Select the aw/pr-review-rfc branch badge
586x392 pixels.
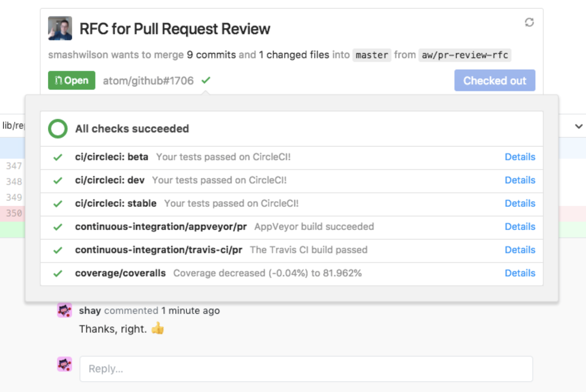point(464,55)
